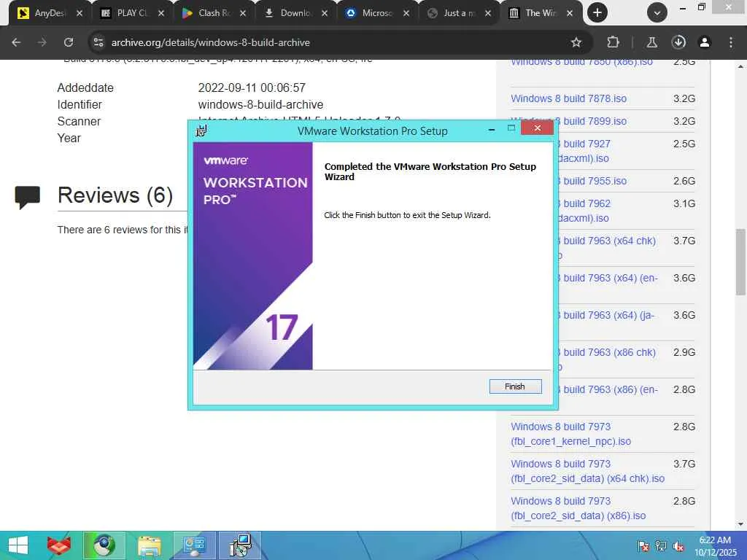Image resolution: width=747 pixels, height=560 pixels.
Task: Open File Explorer from the taskbar
Action: pyautogui.click(x=149, y=545)
